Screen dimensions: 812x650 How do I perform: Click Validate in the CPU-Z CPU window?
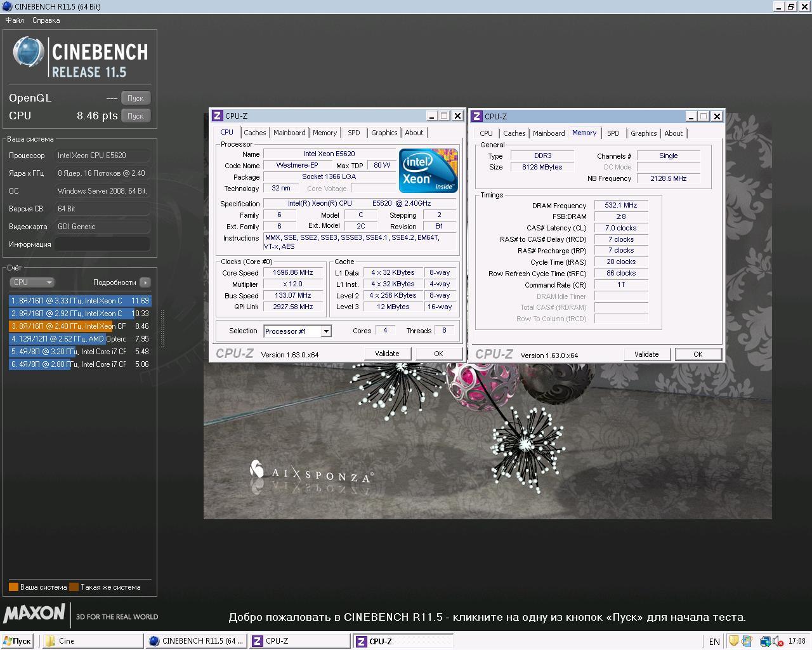pos(387,354)
